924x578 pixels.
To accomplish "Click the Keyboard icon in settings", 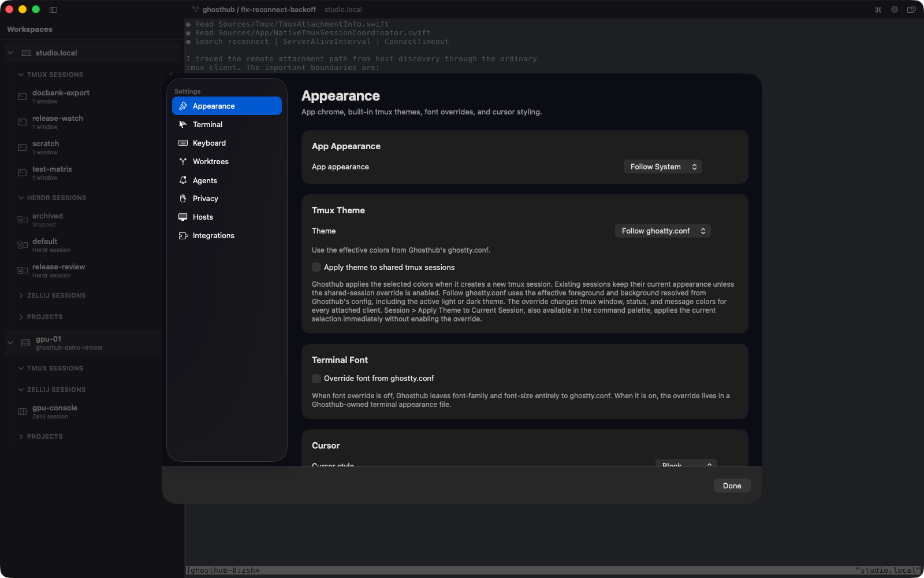I will pos(183,143).
